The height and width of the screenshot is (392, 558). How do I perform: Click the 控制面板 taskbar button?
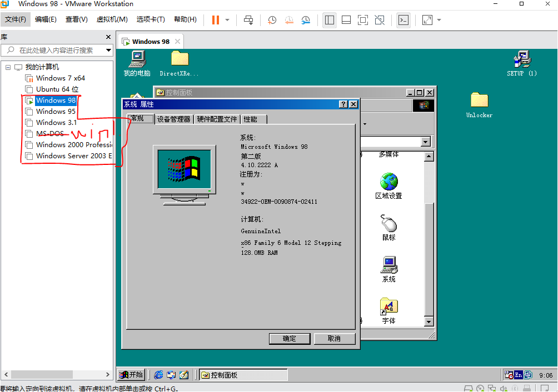243,375
